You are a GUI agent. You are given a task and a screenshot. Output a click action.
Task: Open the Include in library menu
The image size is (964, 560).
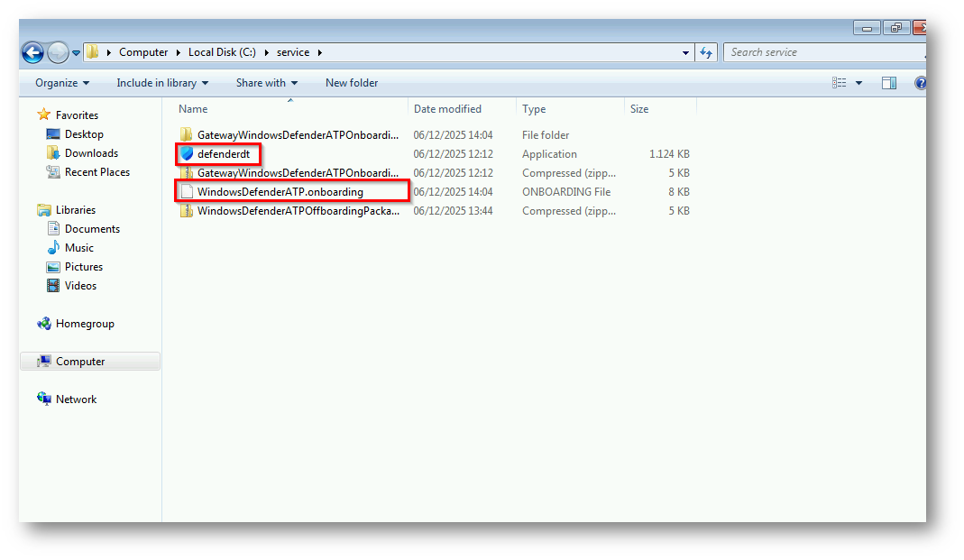tap(162, 83)
